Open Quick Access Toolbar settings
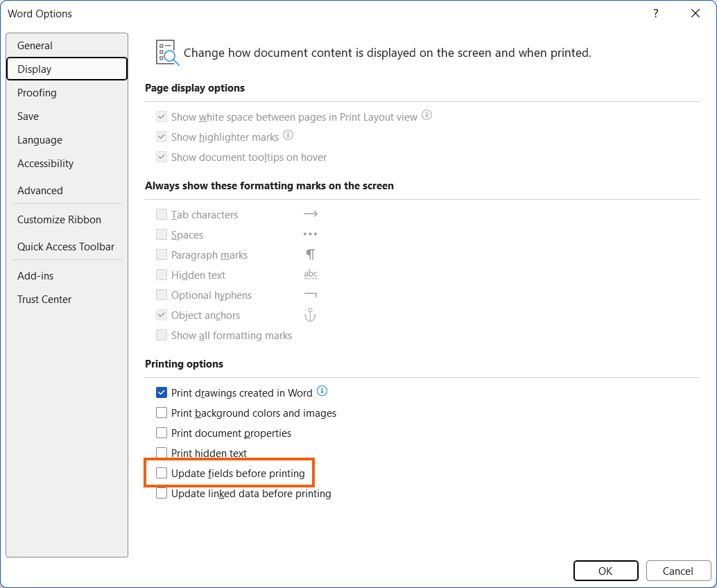This screenshot has height=588, width=717. [67, 246]
